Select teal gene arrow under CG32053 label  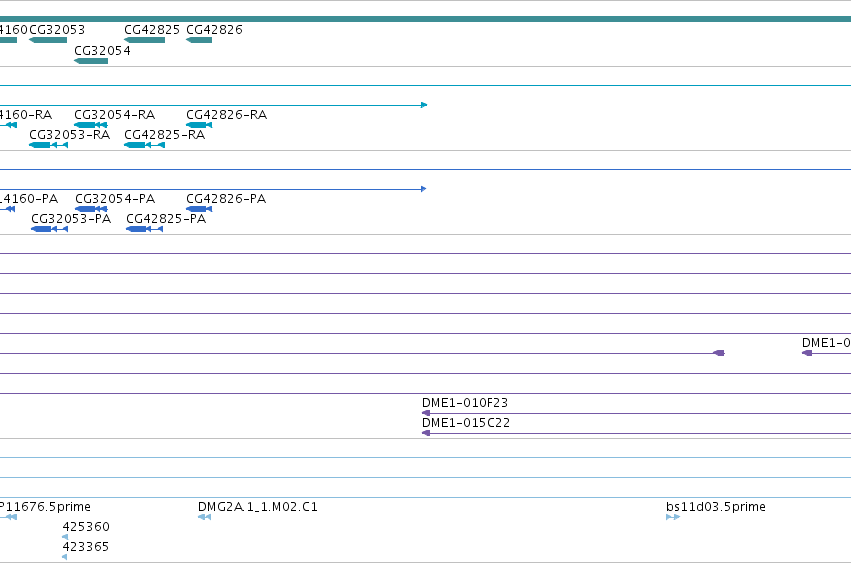click(x=48, y=40)
